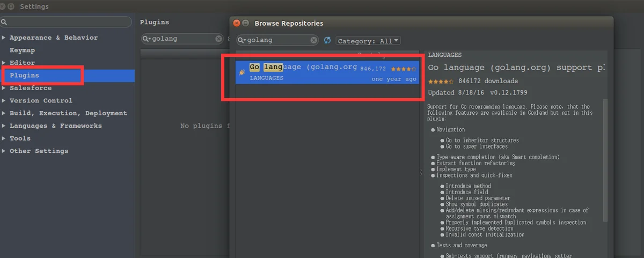
Task: Minimize the Browse Repositories dialog
Action: pyautogui.click(x=246, y=23)
